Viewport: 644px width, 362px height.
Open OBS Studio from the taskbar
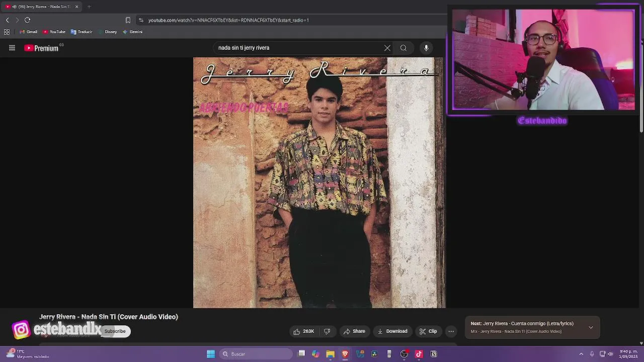coord(404,354)
